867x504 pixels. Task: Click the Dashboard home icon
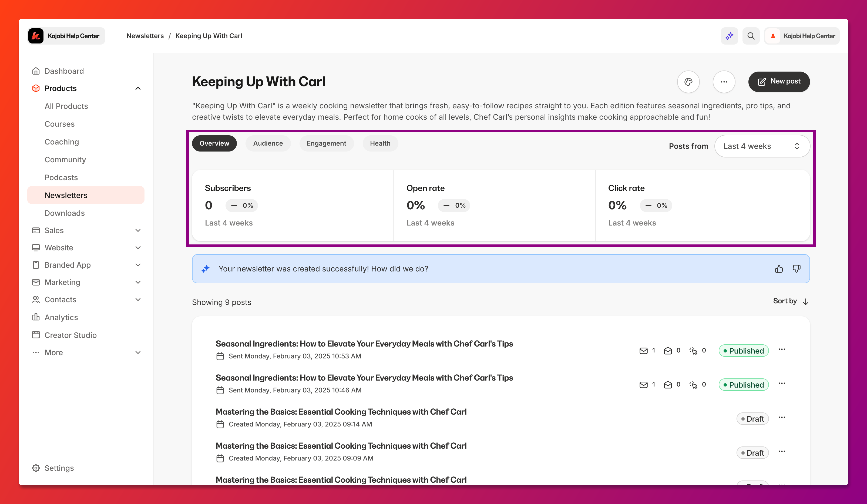36,71
